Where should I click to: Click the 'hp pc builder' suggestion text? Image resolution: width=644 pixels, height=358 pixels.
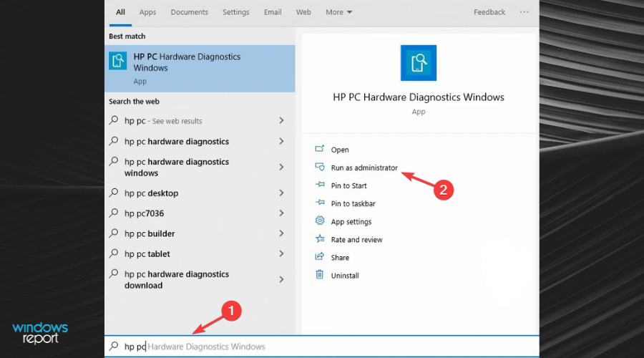pyautogui.click(x=150, y=233)
